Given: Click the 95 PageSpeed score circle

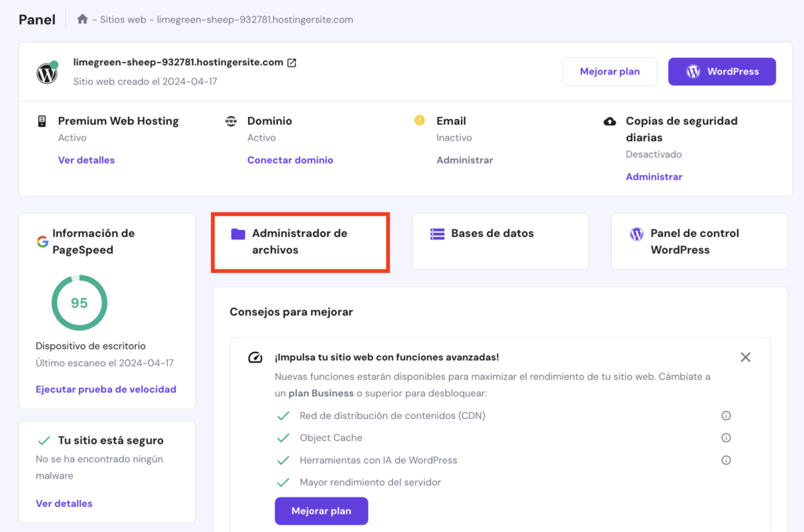Looking at the screenshot, I should [x=79, y=302].
